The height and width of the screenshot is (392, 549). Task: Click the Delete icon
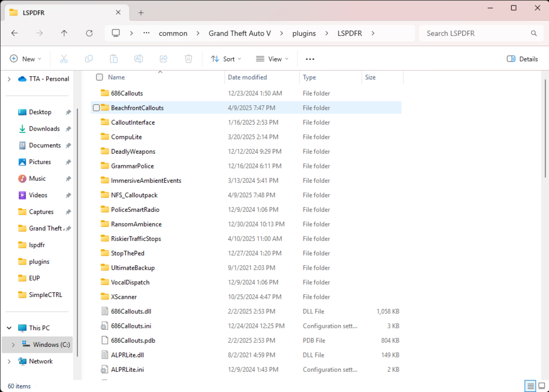(x=187, y=59)
